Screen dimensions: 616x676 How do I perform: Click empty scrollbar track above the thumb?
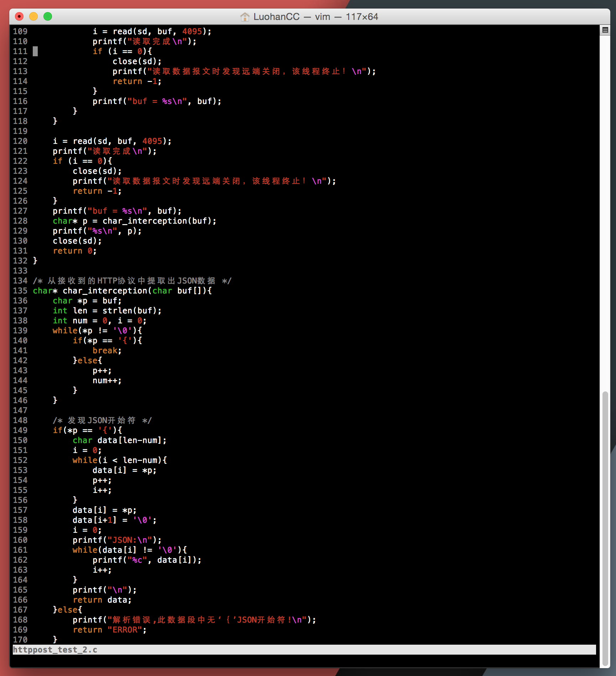[605, 214]
